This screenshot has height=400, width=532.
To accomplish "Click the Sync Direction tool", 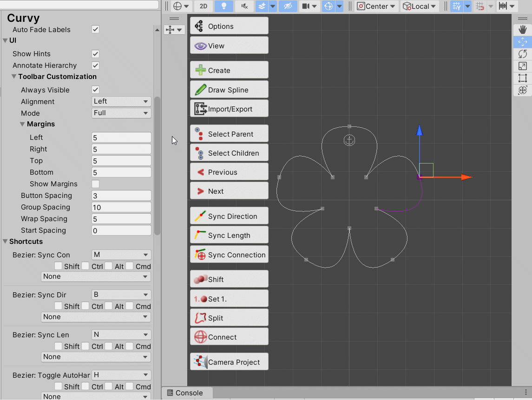I will 229,216.
